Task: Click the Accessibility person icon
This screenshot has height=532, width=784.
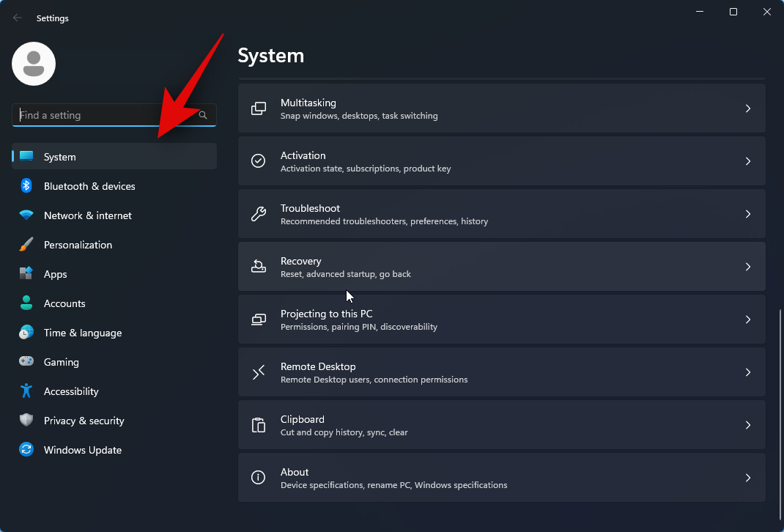Action: [x=26, y=391]
